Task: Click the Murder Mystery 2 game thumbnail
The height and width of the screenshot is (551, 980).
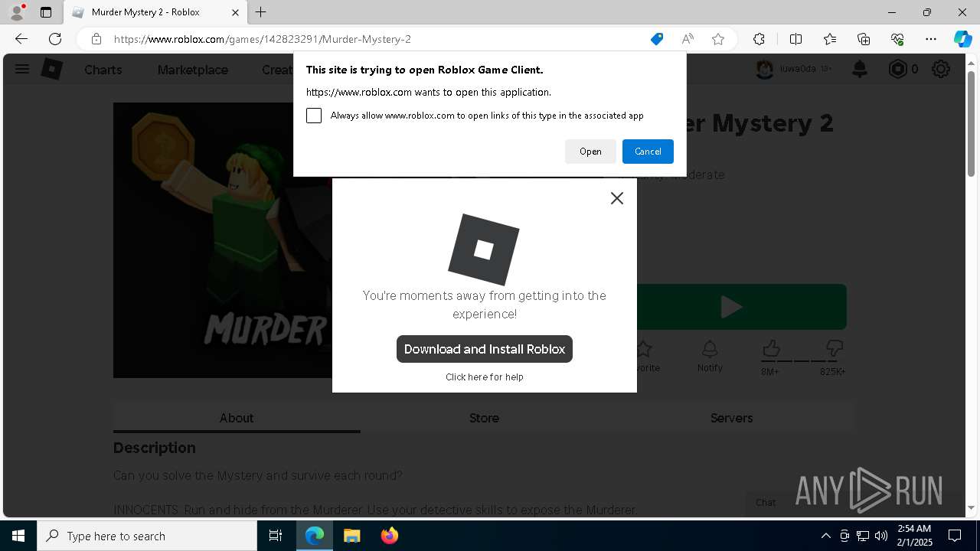Action: point(223,240)
